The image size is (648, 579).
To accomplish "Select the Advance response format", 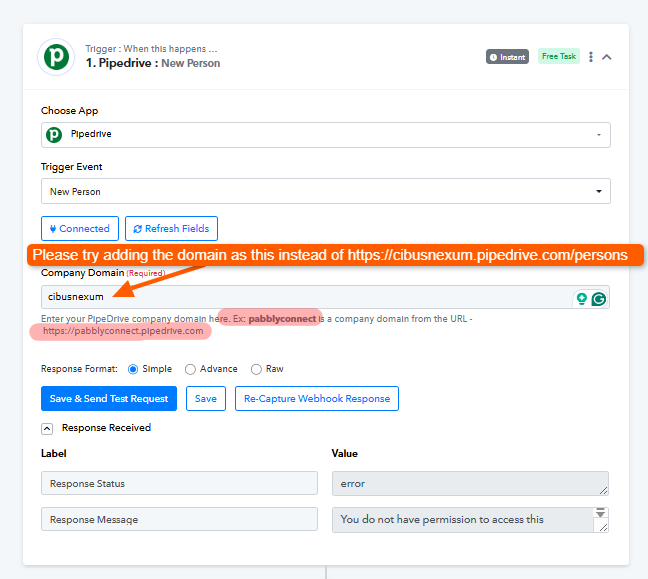I will [x=191, y=369].
